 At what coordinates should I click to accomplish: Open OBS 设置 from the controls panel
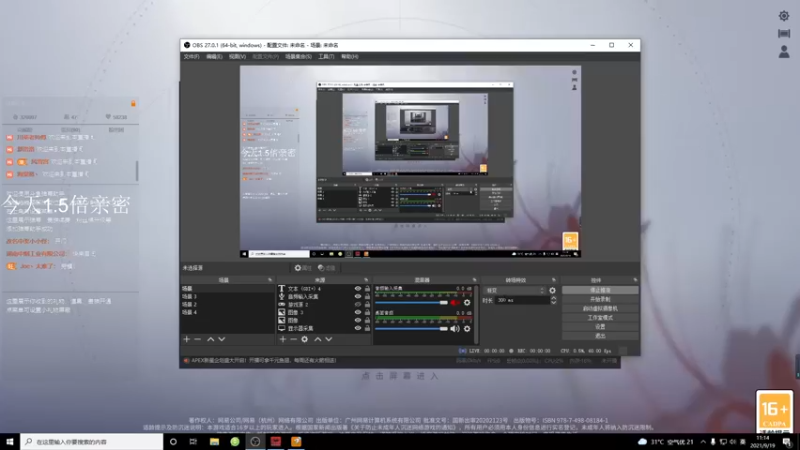point(600,327)
